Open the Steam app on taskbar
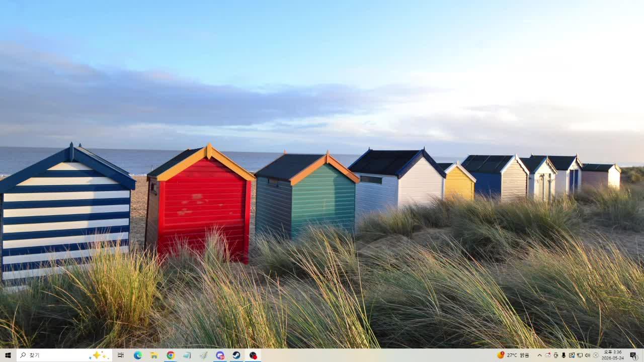This screenshot has height=362, width=644. coord(236,355)
